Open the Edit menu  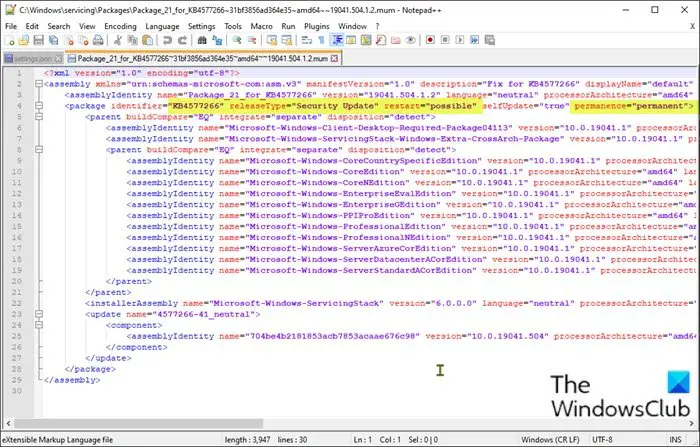coord(32,26)
